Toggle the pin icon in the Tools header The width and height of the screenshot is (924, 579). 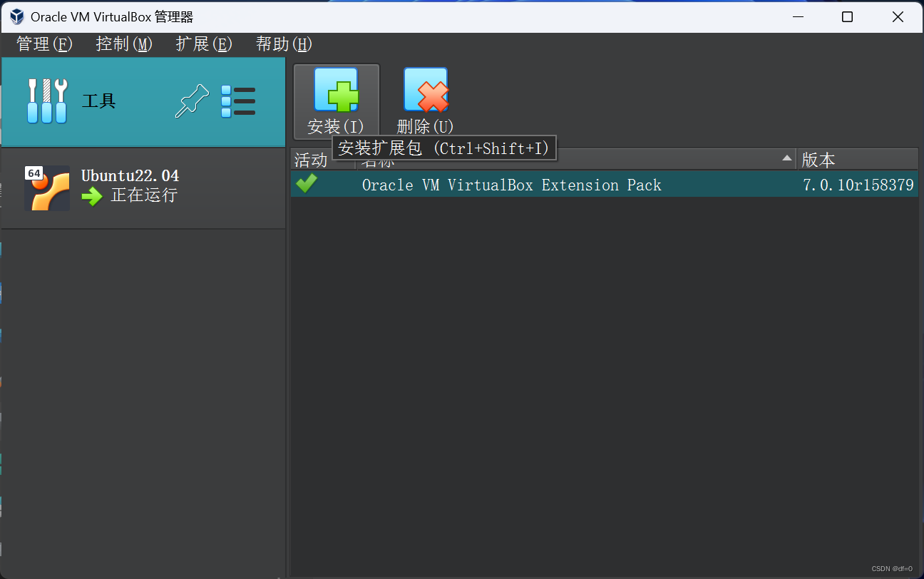(x=191, y=101)
